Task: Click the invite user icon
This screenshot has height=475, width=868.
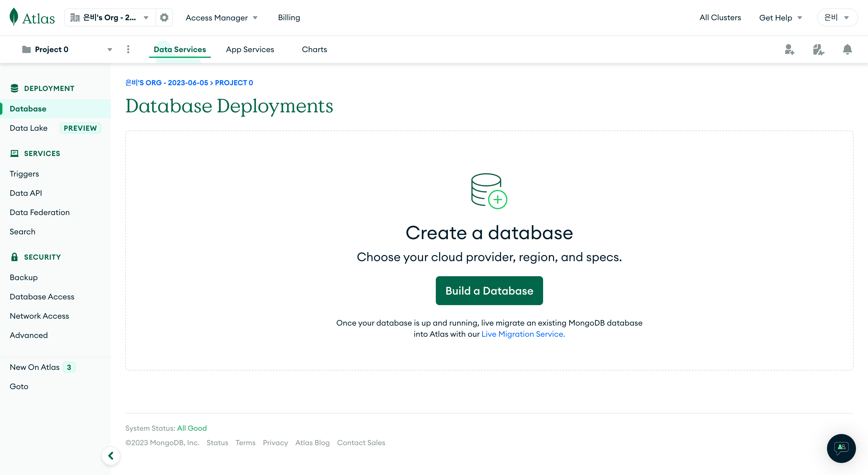Action: coord(789,49)
